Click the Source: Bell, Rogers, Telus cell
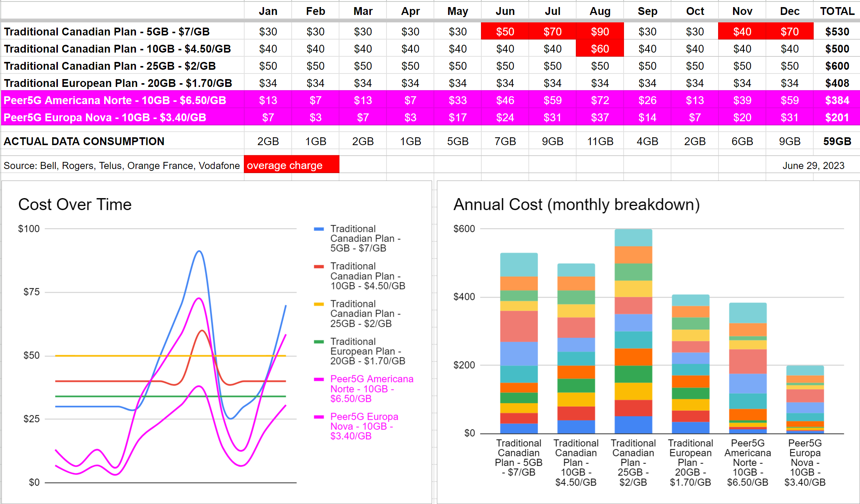860x504 pixels. 122,166
